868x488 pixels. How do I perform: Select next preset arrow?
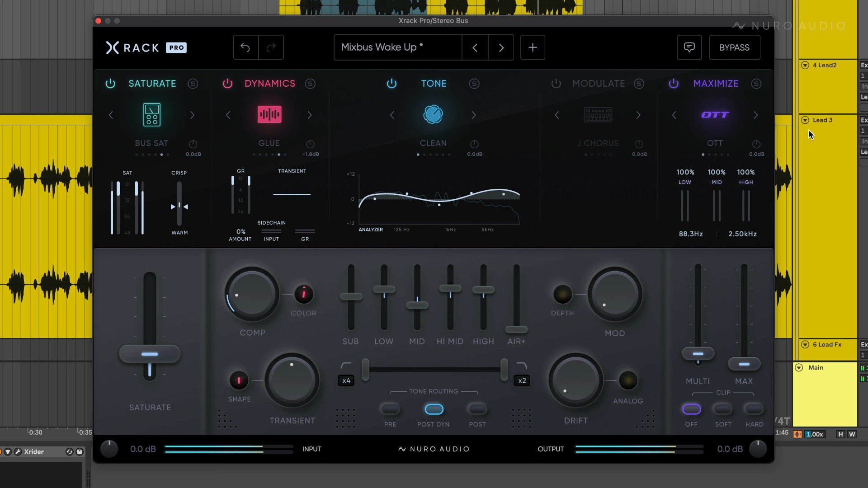[501, 47]
